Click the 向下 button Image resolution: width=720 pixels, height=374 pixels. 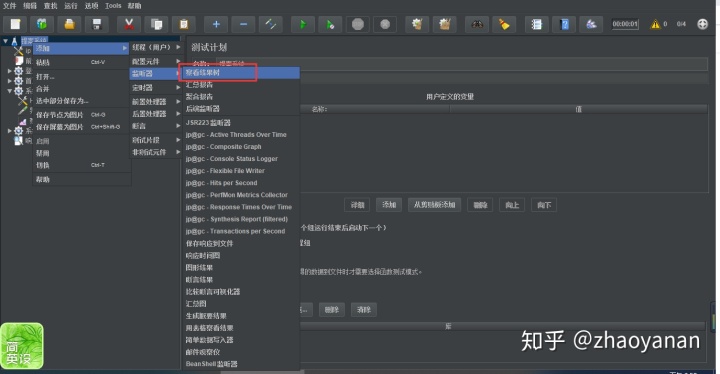pyautogui.click(x=544, y=205)
